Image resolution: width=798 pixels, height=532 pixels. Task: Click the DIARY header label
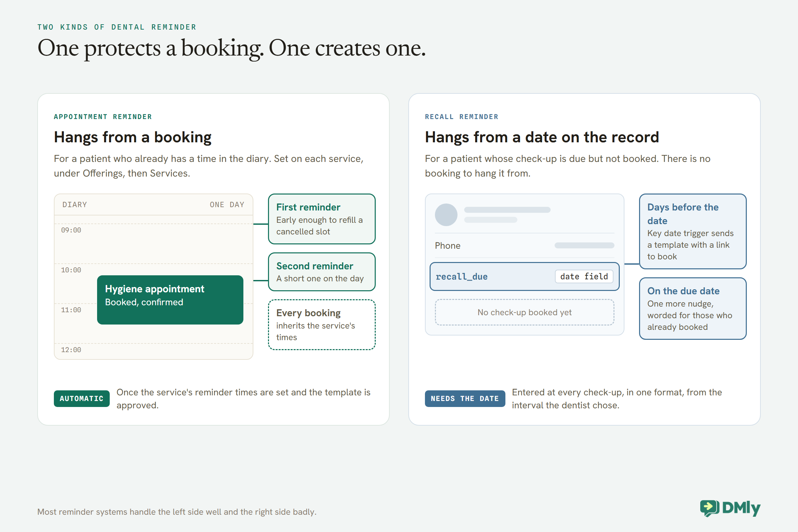tap(74, 204)
